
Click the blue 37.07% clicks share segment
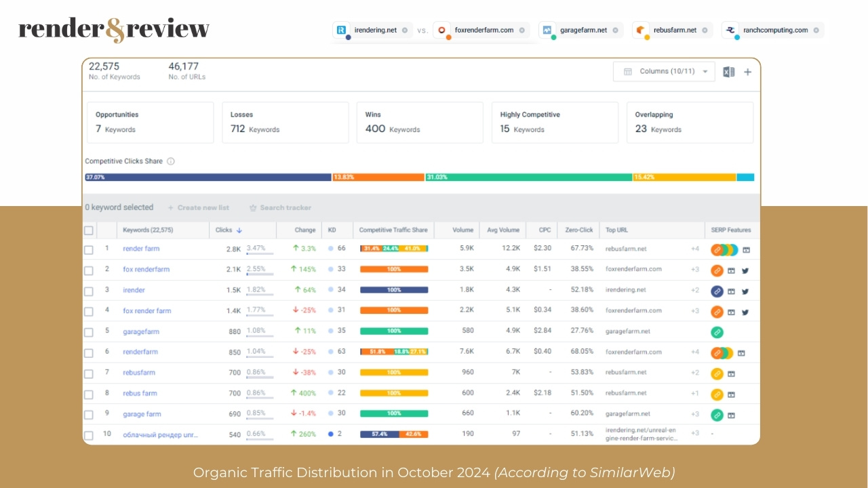(208, 178)
